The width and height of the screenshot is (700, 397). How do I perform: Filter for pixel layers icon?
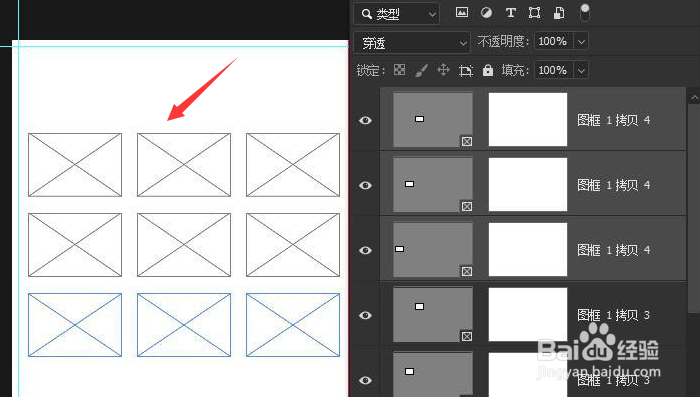[x=462, y=13]
